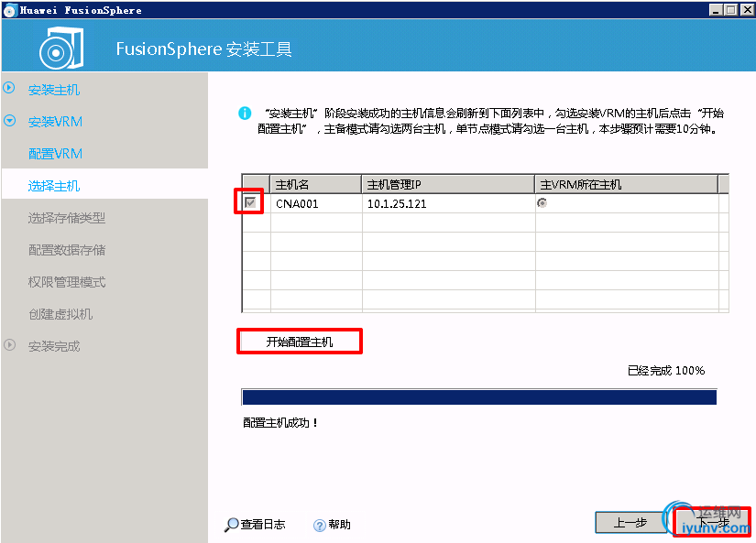
Task: Click the question mark help icon
Action: (319, 526)
